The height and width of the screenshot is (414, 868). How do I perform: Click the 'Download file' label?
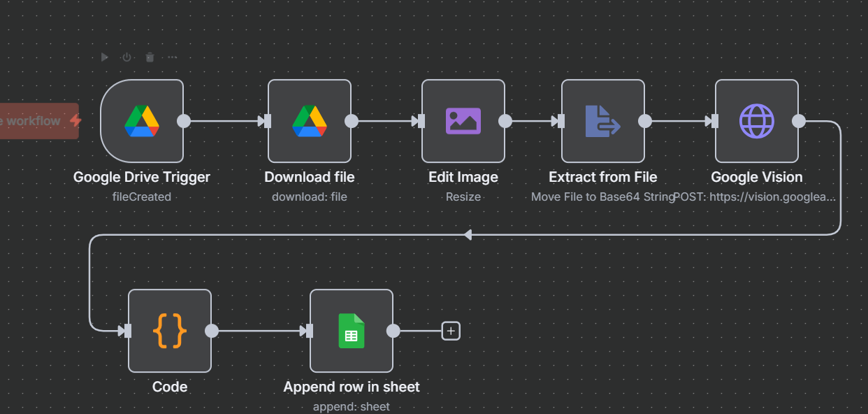(x=310, y=177)
